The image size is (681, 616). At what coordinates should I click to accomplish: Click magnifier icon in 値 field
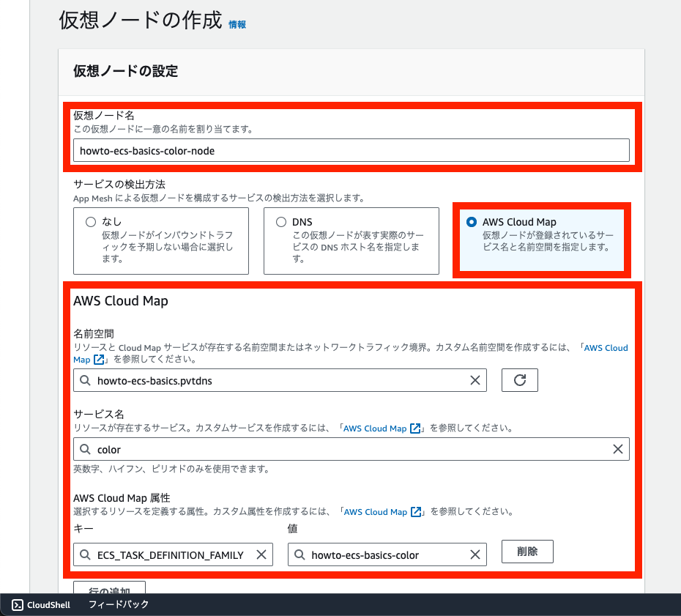click(299, 554)
